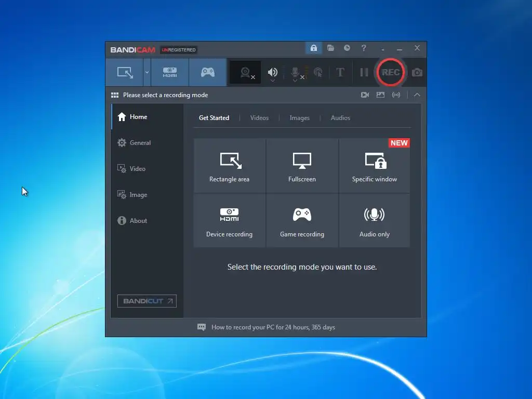
Task: Open scheduled recording clock icon
Action: point(347,48)
